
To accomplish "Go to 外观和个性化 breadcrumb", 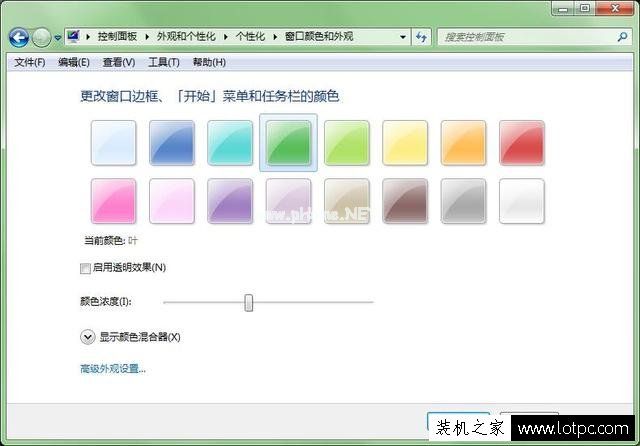I will click(x=186, y=37).
